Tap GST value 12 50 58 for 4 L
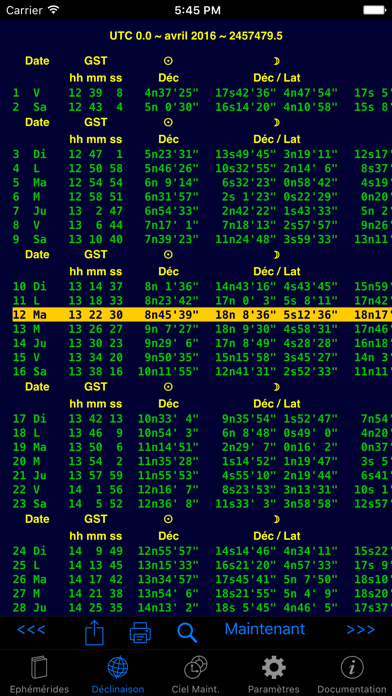Screen dimensions: 392x696 tap(95, 169)
